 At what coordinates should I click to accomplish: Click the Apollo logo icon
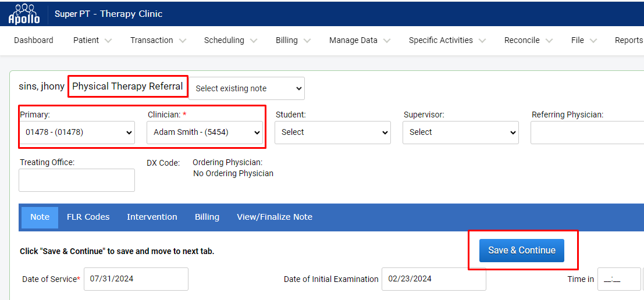(24, 14)
